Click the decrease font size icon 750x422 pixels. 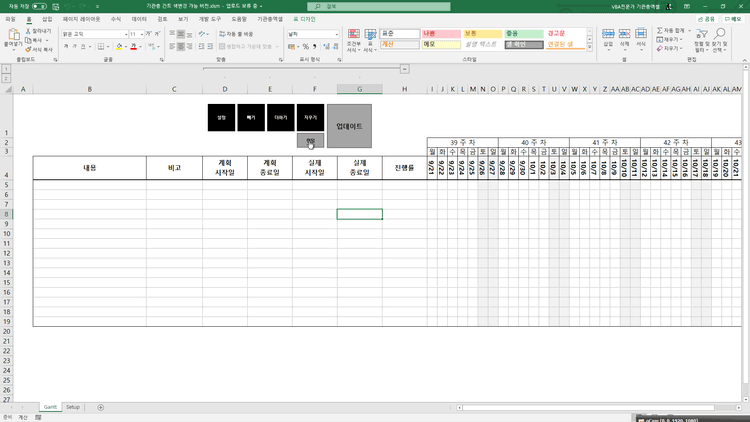click(x=157, y=34)
